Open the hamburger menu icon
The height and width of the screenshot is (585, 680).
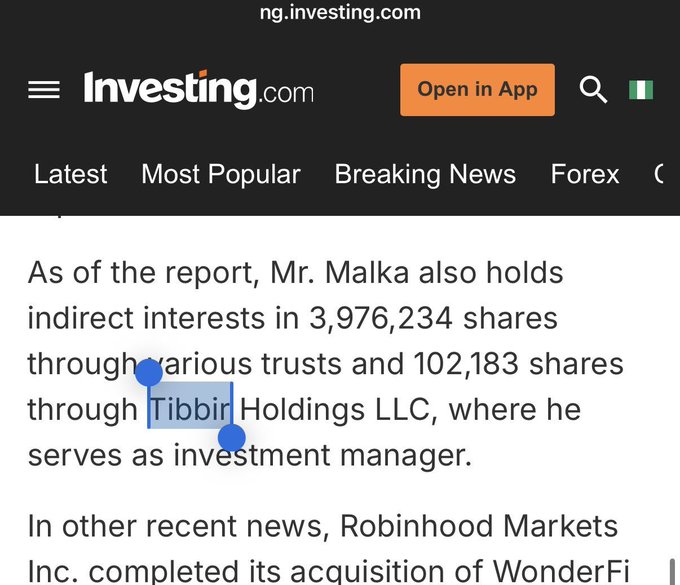tap(44, 90)
